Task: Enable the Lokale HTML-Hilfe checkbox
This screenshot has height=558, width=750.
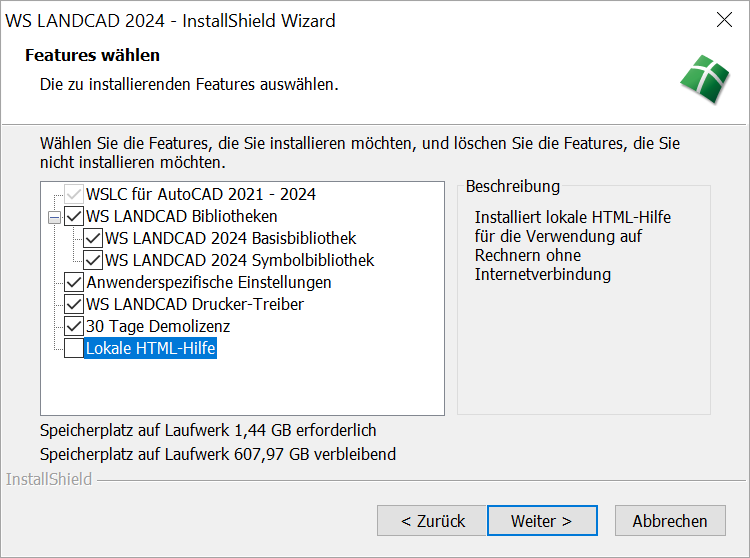Action: (74, 348)
